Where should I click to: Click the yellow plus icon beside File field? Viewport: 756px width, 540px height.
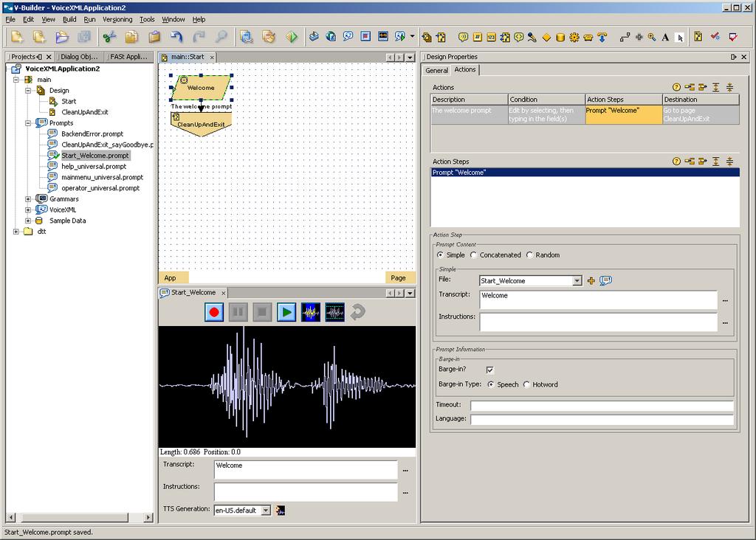click(x=591, y=280)
